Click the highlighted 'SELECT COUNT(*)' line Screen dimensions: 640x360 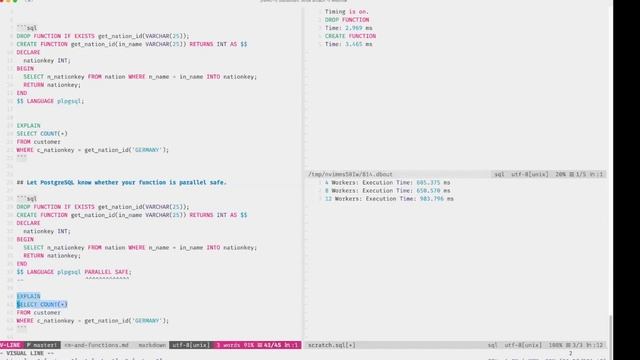coord(42,304)
